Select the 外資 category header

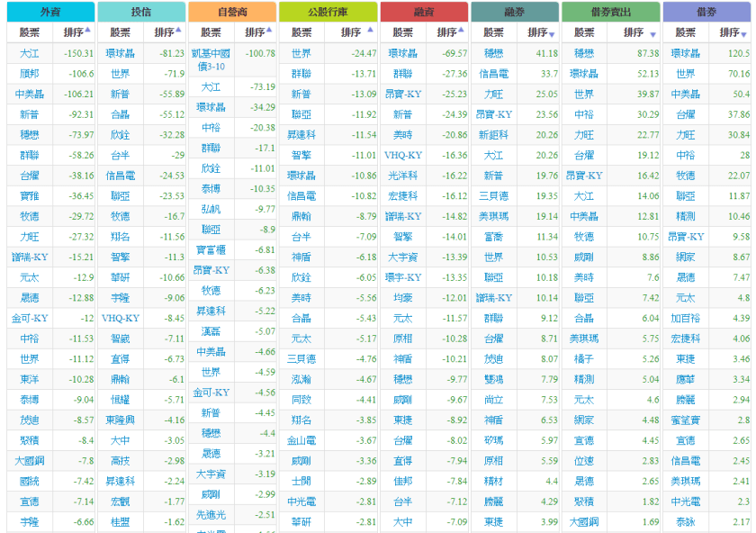(49, 12)
